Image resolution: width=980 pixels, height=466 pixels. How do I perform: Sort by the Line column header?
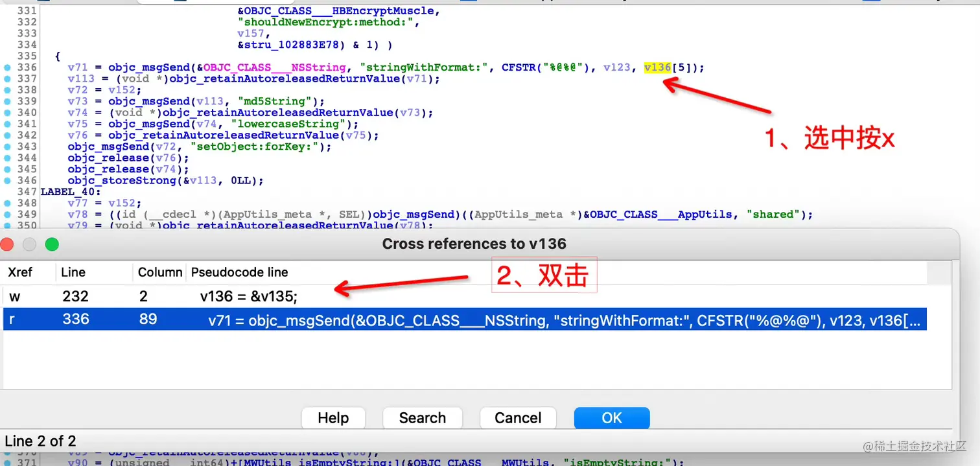(73, 272)
